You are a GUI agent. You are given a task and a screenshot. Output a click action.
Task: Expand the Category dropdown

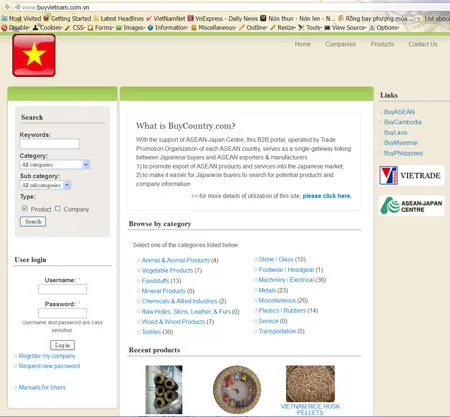55,165
